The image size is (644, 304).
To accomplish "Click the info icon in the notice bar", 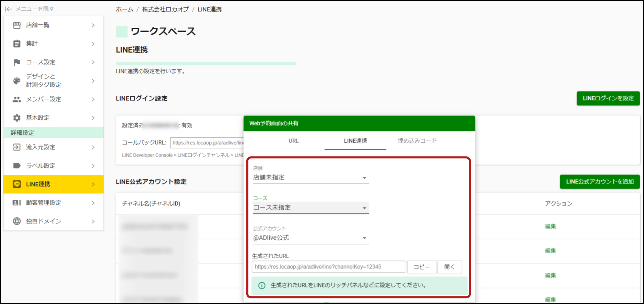I will 262,285.
